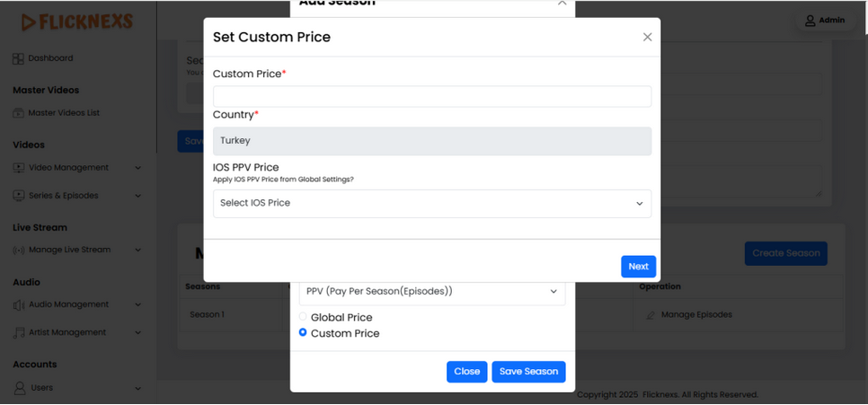Click the Custom Price input field

point(431,97)
